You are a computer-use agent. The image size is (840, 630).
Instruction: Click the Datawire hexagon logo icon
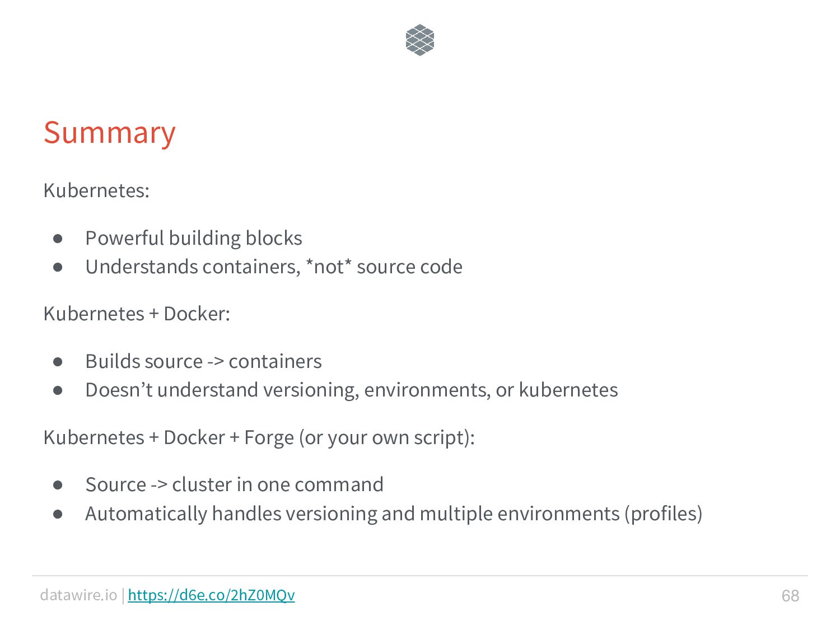420,40
